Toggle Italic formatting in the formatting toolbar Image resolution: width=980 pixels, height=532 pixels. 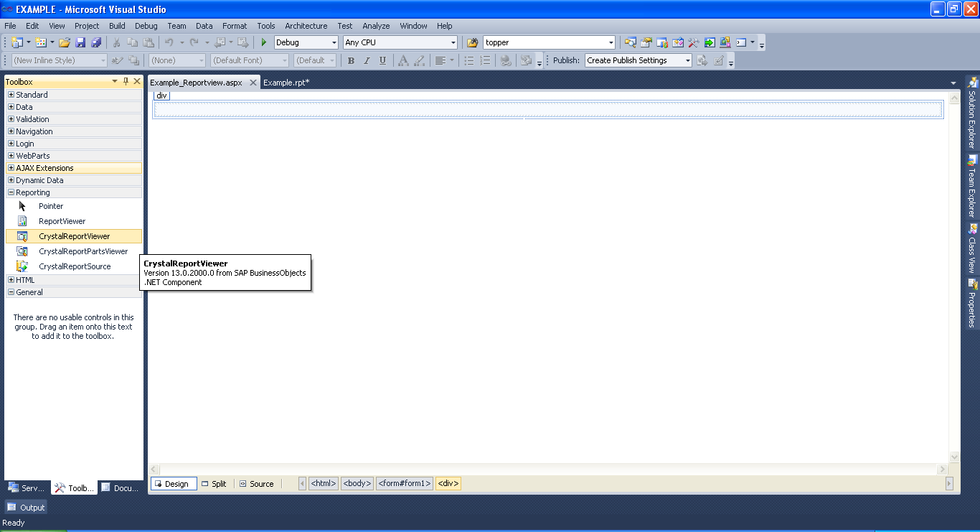(x=367, y=60)
